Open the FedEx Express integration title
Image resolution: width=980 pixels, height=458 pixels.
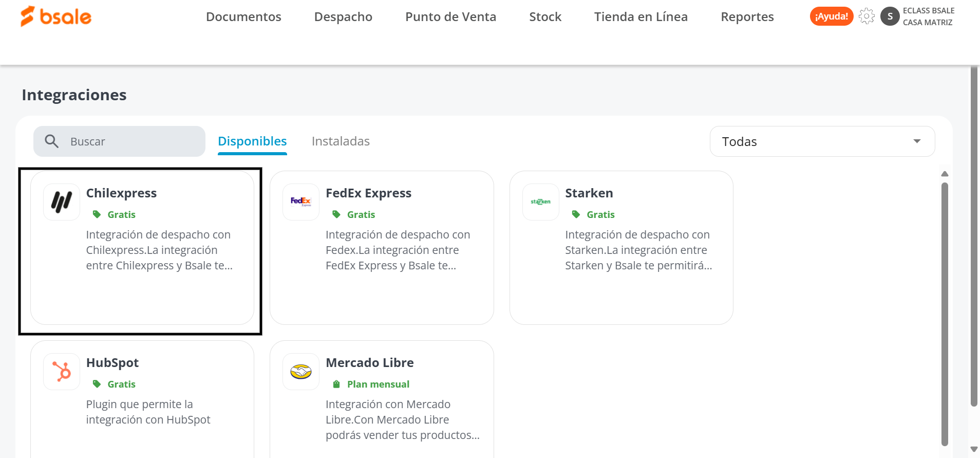368,193
